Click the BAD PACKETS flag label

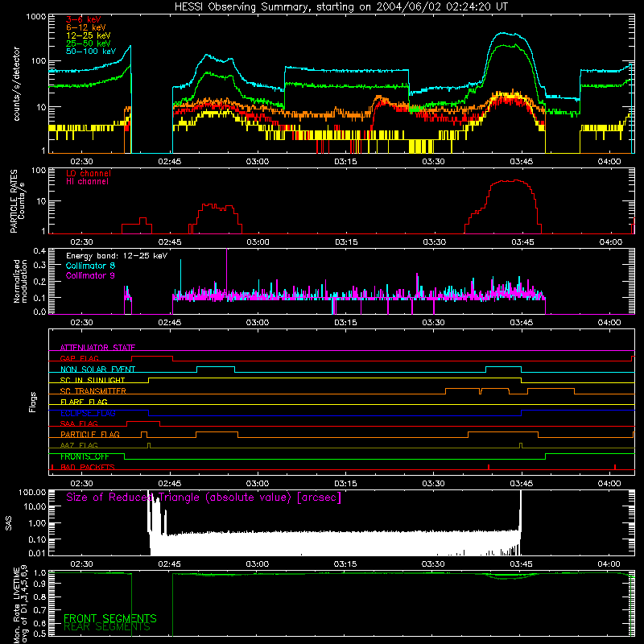(x=88, y=467)
